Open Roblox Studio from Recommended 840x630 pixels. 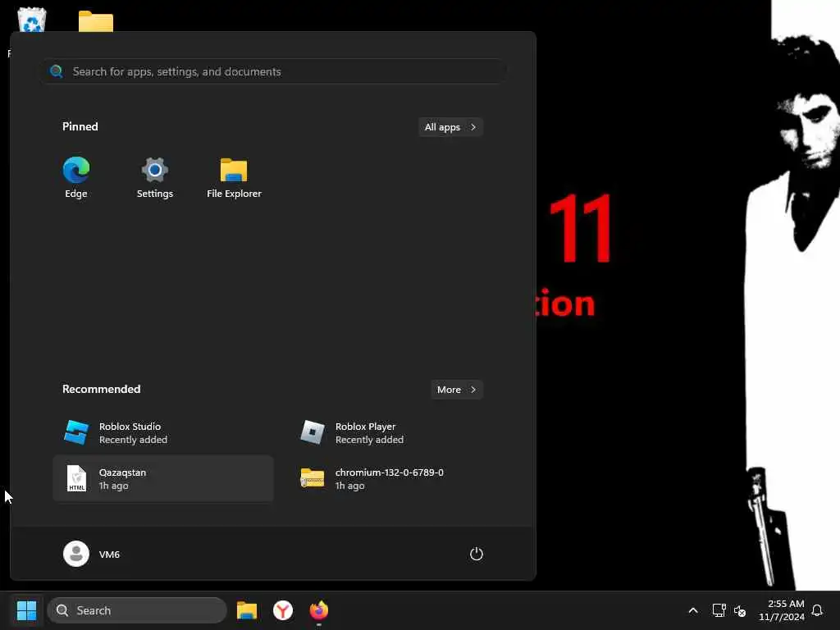click(163, 433)
